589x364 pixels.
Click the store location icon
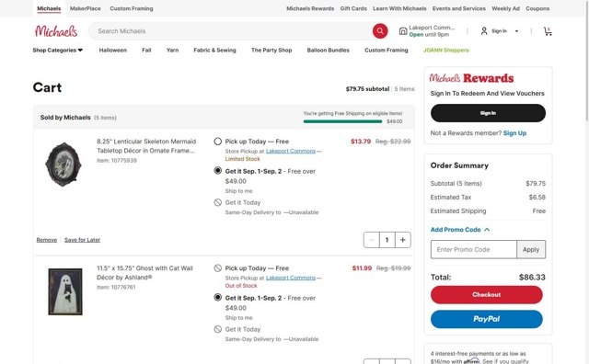click(x=403, y=31)
